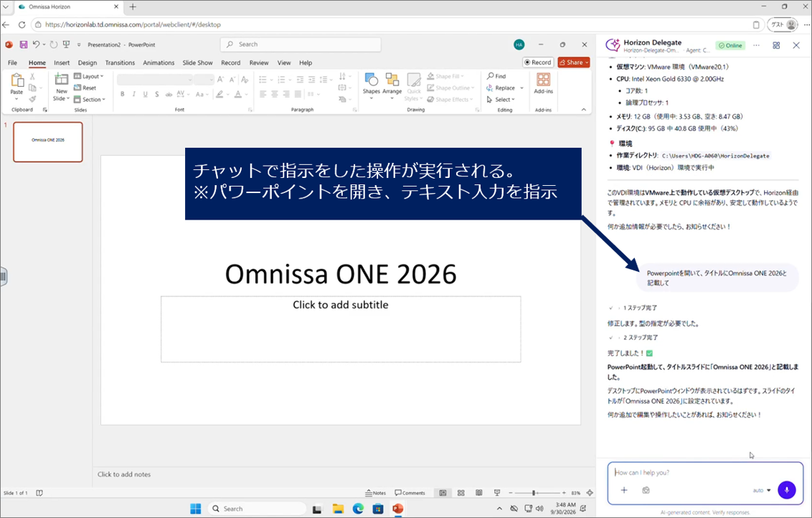Click Find in the Editing group
812x518 pixels.
496,76
